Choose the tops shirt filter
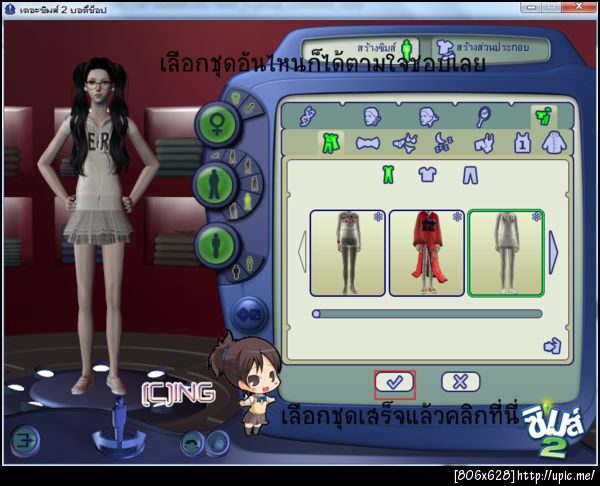 (427, 175)
